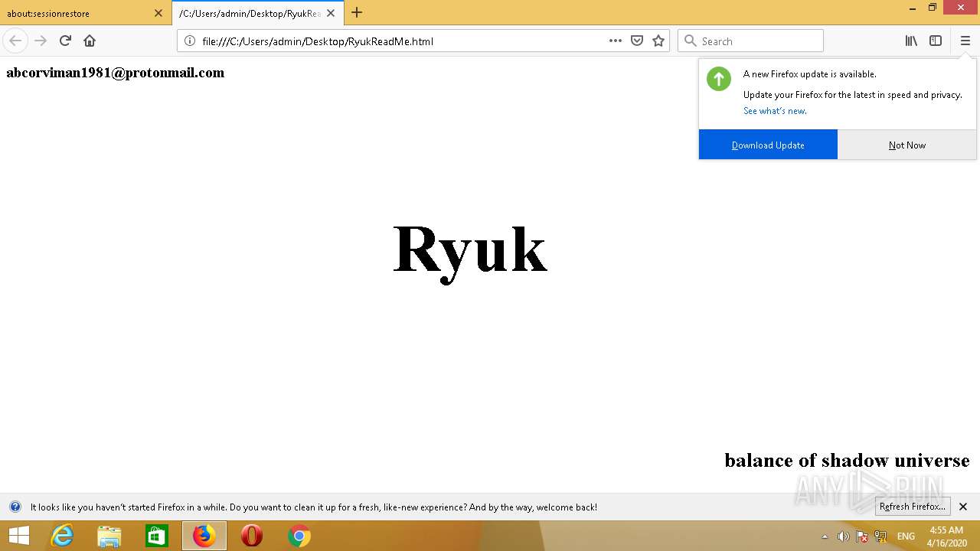Open File Explorer from taskbar

[x=109, y=536]
